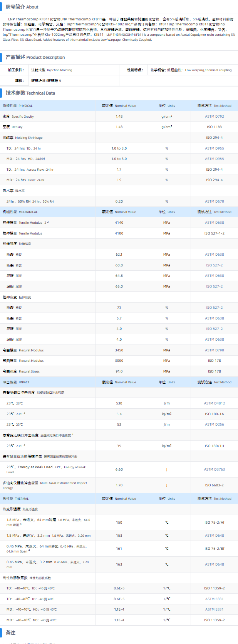Click ASTM D955 link in TD 24 hrs row
This screenshot has height=644, width=238.
pos(214,148)
